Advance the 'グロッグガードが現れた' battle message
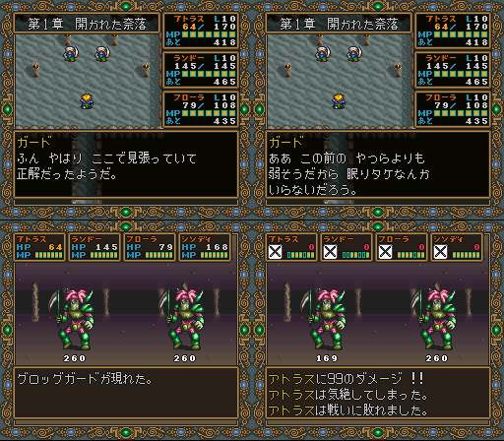The image size is (504, 441). click(x=126, y=393)
